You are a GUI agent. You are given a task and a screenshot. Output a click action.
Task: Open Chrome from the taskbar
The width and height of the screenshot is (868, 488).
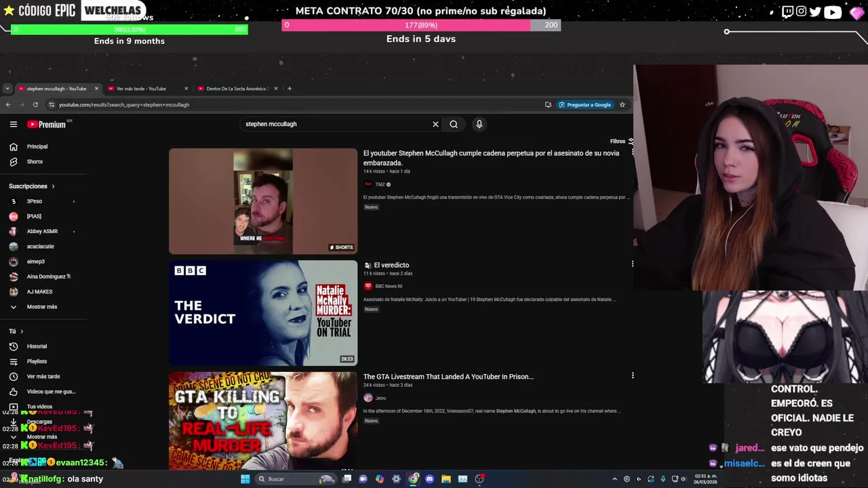pyautogui.click(x=413, y=479)
